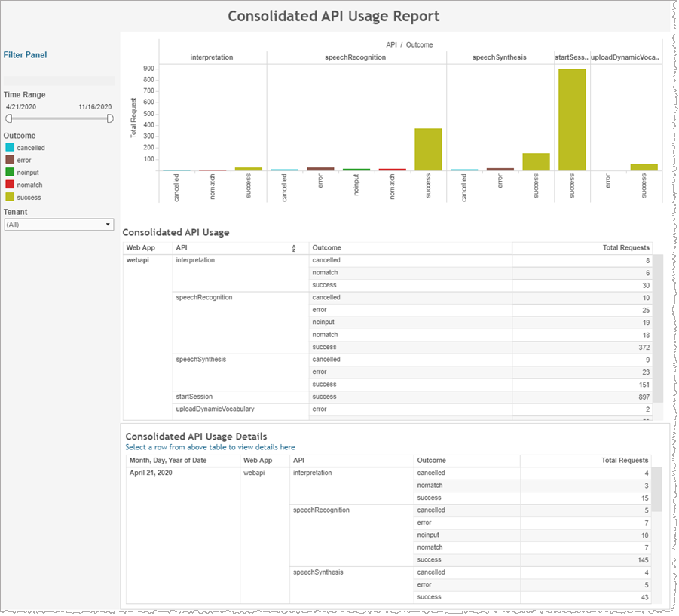Viewport: 679px width, 616px height.
Task: Select startSession row in Consolidated API Usage table
Action: 194,397
